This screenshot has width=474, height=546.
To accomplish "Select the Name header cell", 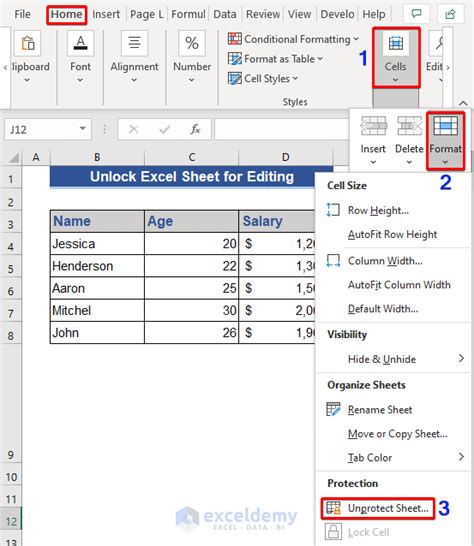I will (x=97, y=221).
